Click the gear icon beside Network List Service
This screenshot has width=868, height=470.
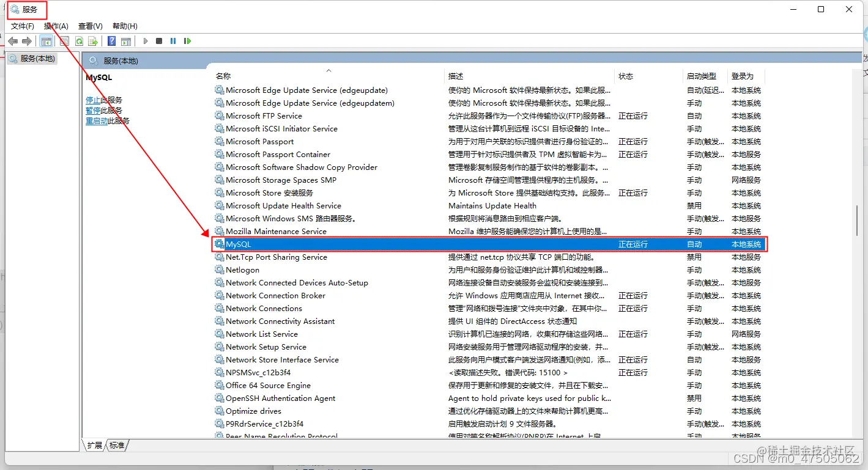point(219,334)
